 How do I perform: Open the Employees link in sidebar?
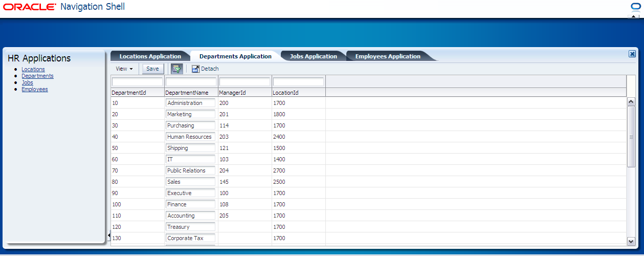(x=35, y=89)
